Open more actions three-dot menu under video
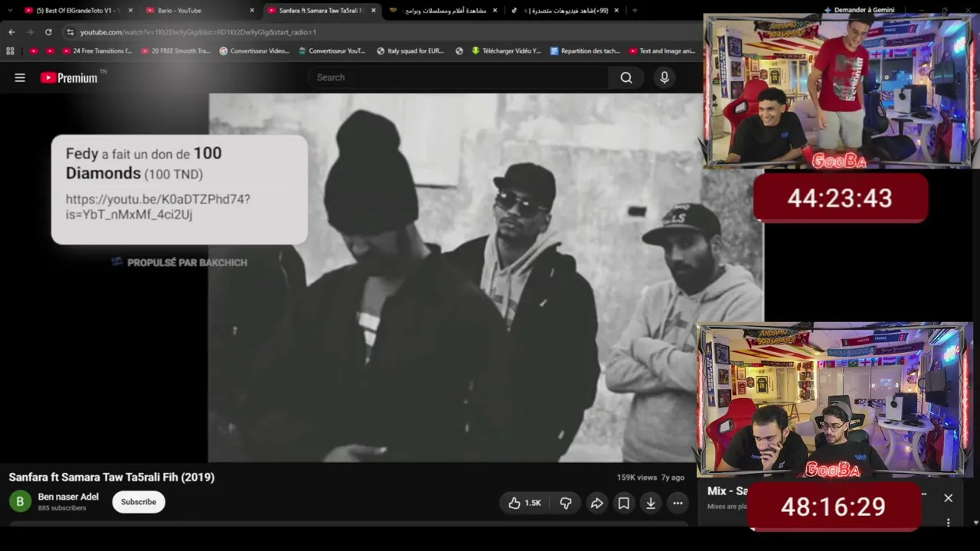The height and width of the screenshot is (551, 980). (678, 503)
